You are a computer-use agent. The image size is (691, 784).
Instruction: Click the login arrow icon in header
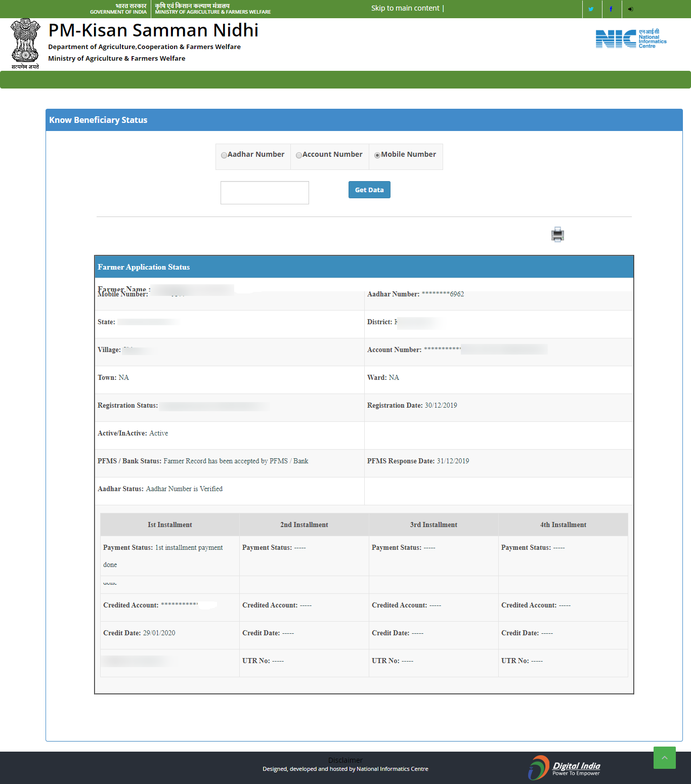[x=631, y=9]
